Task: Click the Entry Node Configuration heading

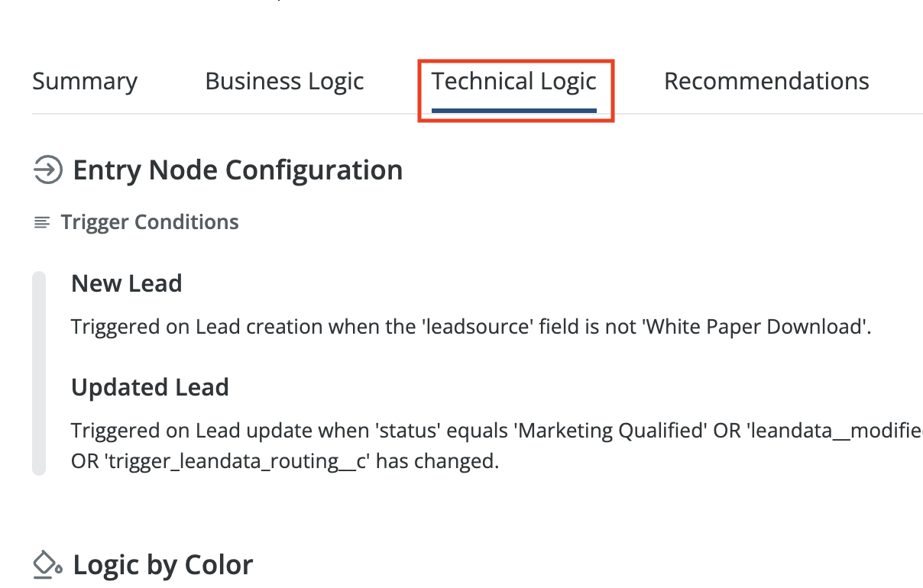Action: tap(238, 170)
